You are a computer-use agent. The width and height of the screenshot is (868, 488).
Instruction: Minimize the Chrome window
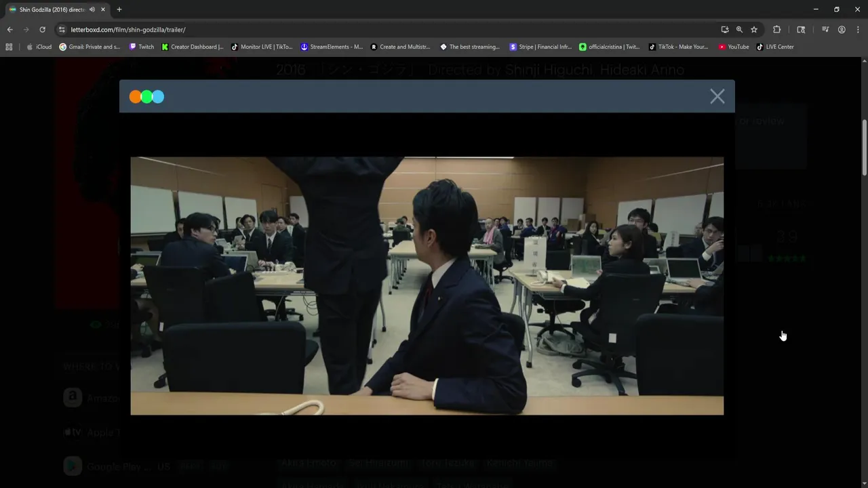click(x=816, y=9)
